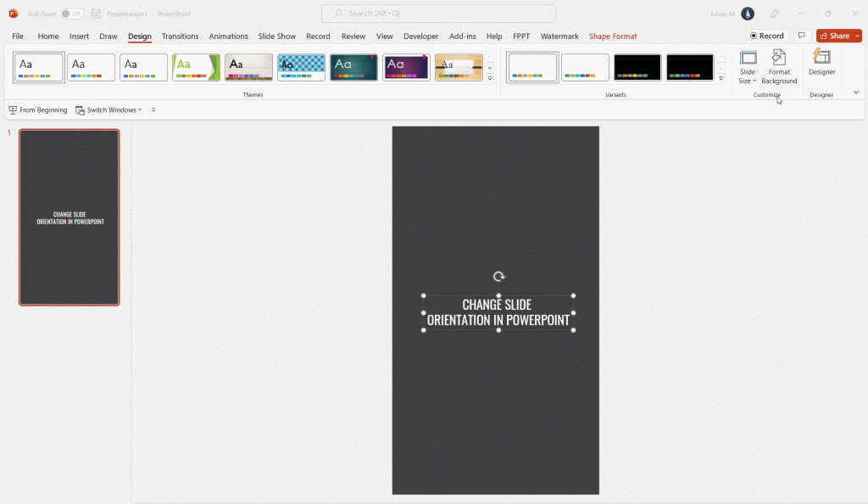Viewport: 868px width, 504px height.
Task: Open the Watermark tab
Action: [x=559, y=36]
